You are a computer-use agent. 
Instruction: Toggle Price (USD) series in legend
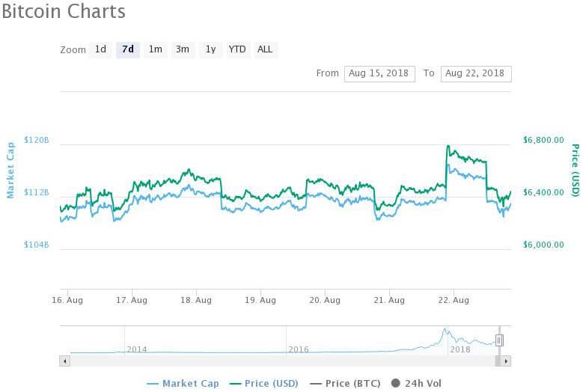tap(264, 384)
